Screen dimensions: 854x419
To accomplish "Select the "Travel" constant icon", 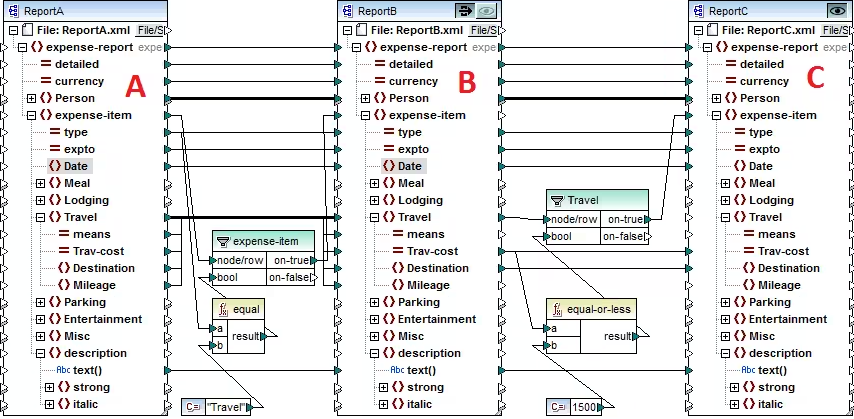I will point(193,407).
